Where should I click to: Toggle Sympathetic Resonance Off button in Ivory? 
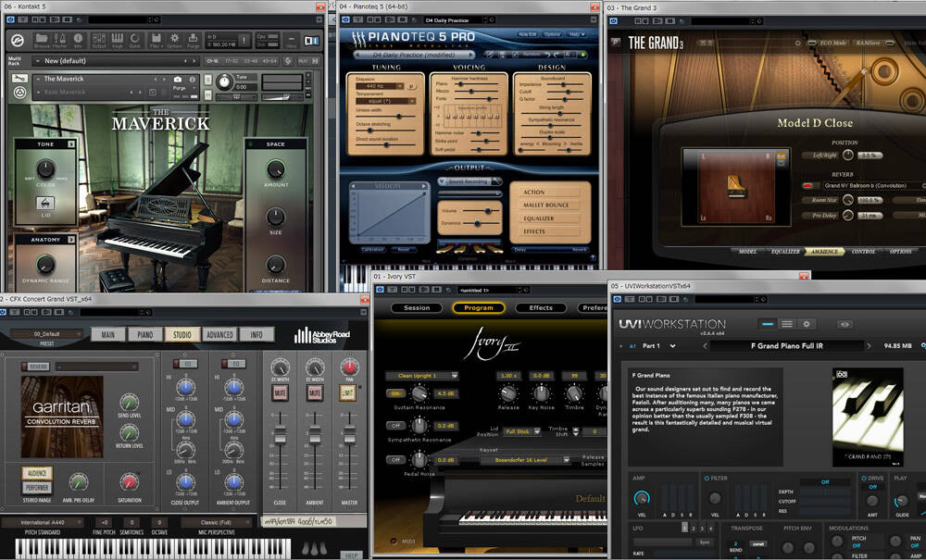pyautogui.click(x=395, y=426)
